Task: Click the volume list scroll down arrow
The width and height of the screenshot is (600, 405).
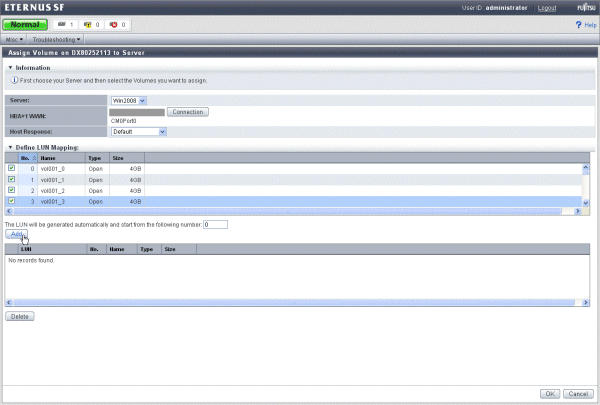Action: tap(585, 203)
